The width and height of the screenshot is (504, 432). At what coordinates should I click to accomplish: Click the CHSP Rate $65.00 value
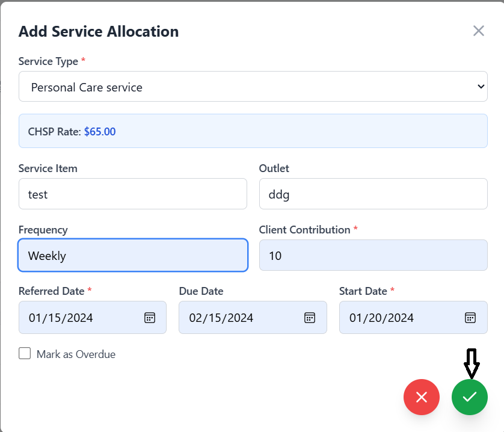(x=100, y=131)
